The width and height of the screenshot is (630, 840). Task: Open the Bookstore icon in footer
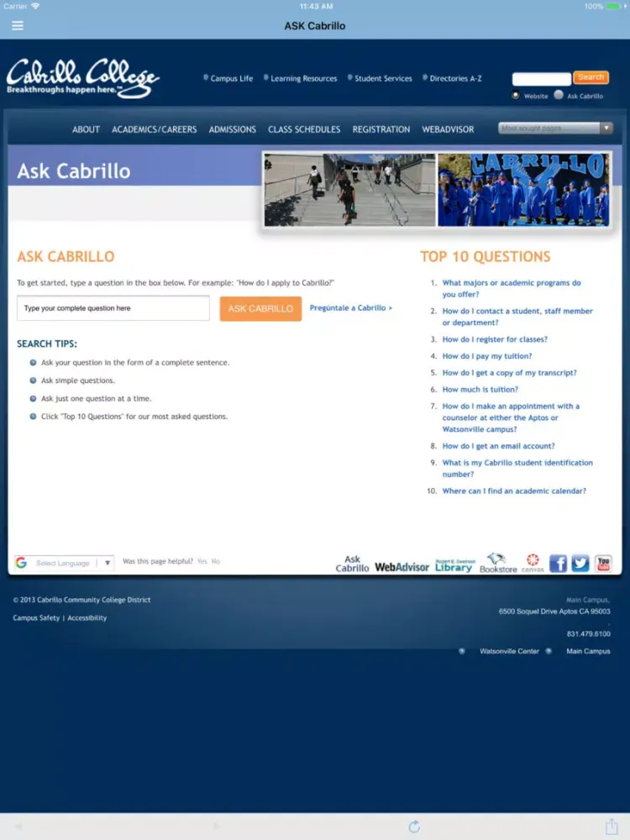[x=498, y=563]
